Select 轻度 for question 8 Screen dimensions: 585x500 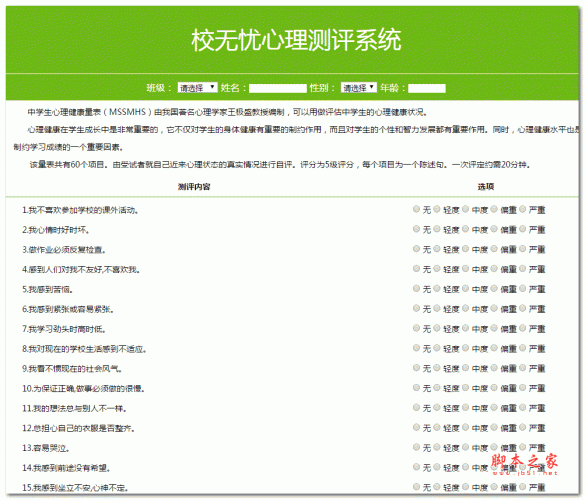pyautogui.click(x=437, y=348)
